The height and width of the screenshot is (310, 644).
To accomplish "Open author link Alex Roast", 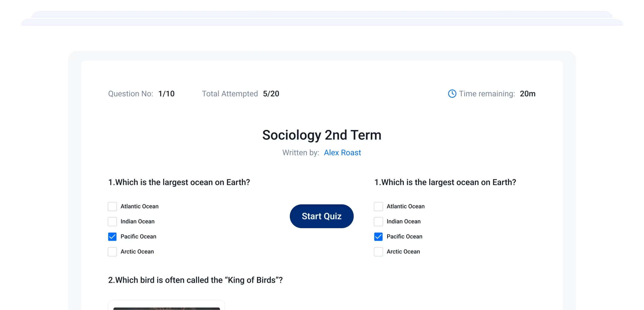I will pos(342,153).
